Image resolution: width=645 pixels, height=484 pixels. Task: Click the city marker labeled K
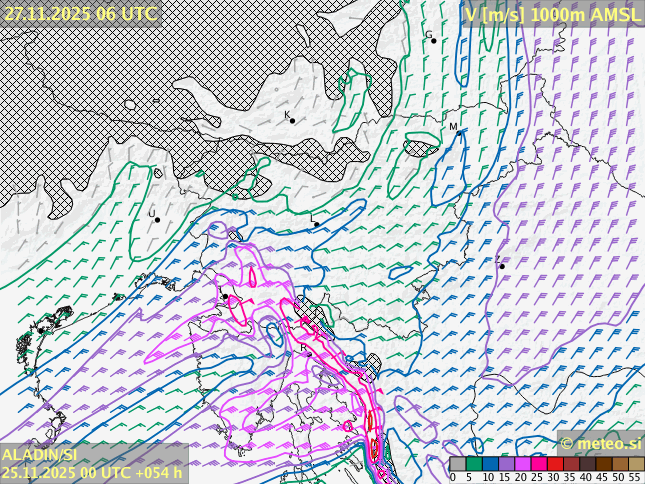click(292, 120)
